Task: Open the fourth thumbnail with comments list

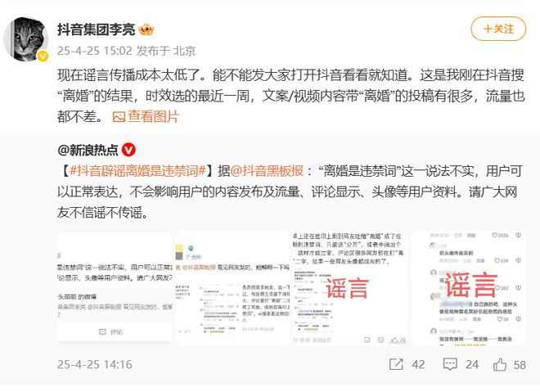Action: tap(469, 288)
